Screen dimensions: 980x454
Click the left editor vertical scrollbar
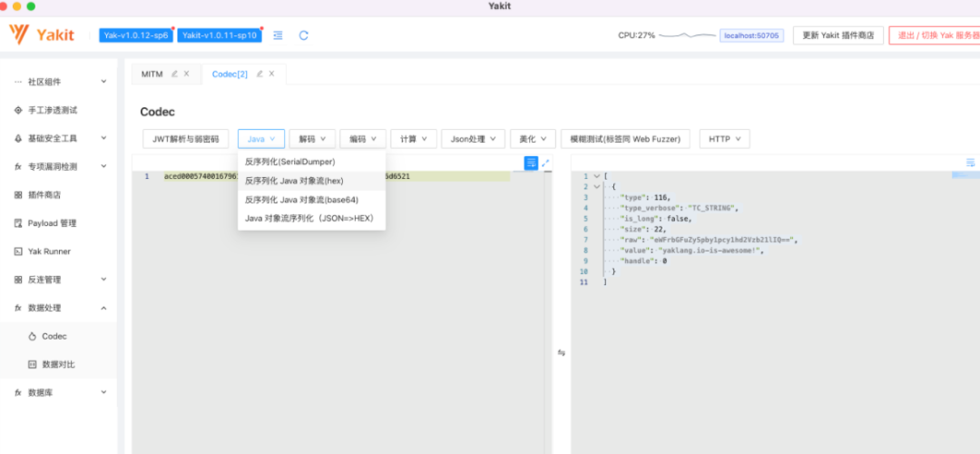tap(548, 312)
